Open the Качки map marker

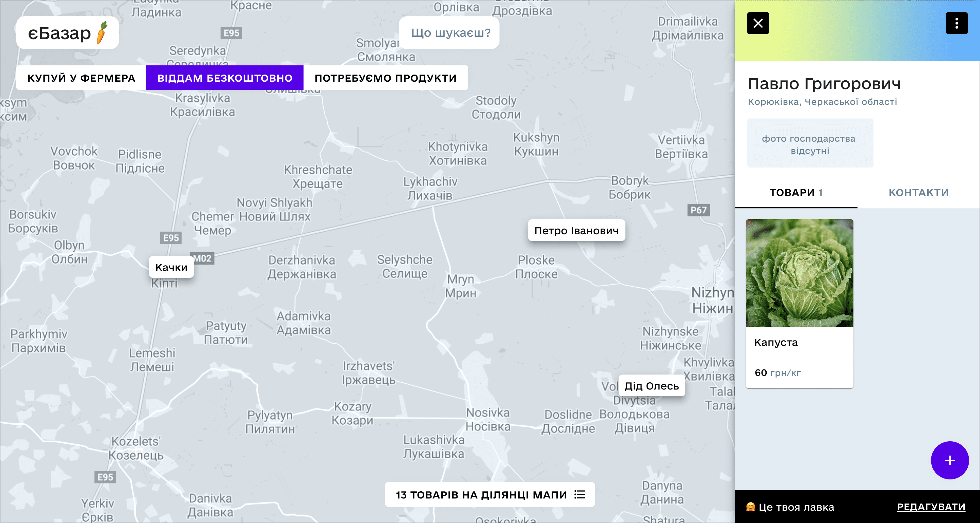point(171,267)
